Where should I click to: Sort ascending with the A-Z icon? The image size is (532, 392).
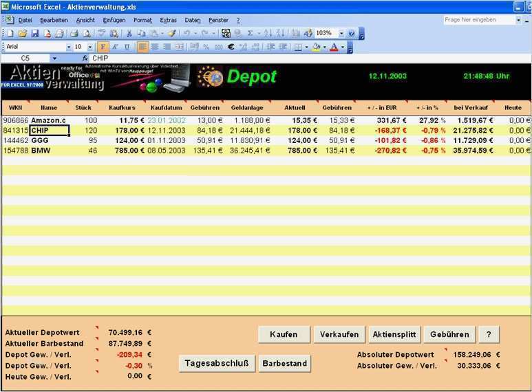268,33
